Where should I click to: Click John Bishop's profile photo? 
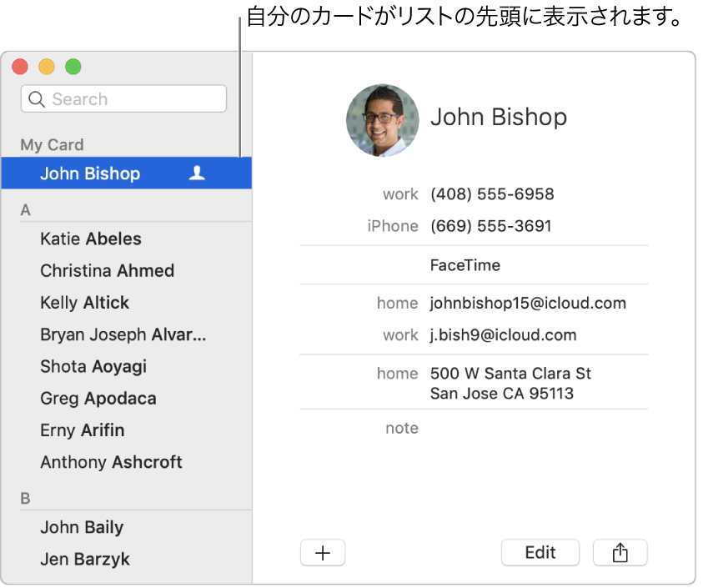(383, 120)
